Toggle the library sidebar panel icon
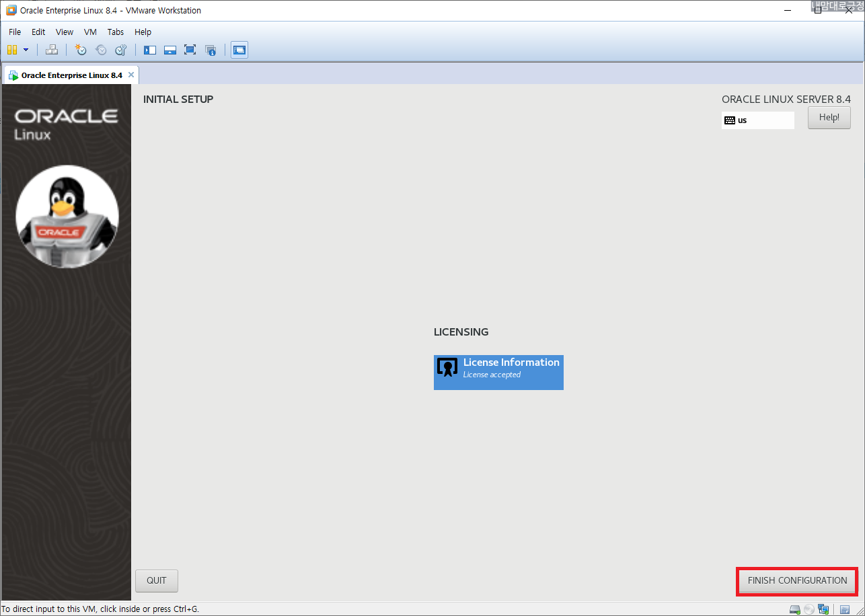 (x=150, y=50)
